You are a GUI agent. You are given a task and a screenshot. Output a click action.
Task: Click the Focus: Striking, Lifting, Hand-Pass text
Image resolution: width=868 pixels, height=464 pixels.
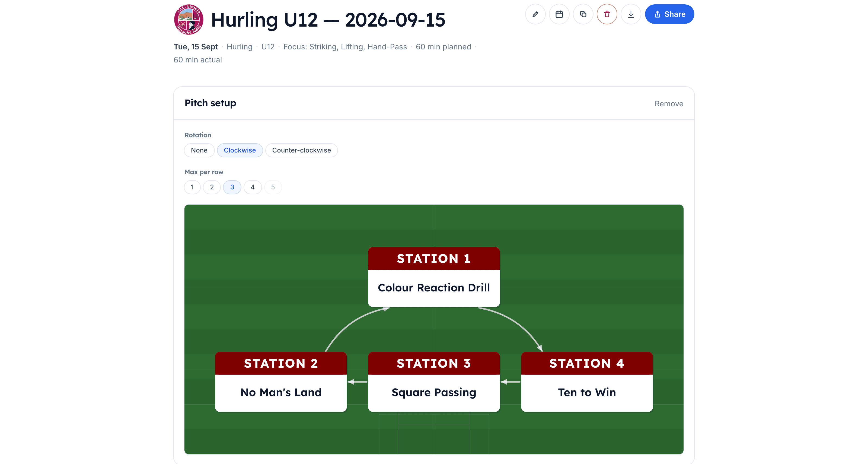coord(345,47)
